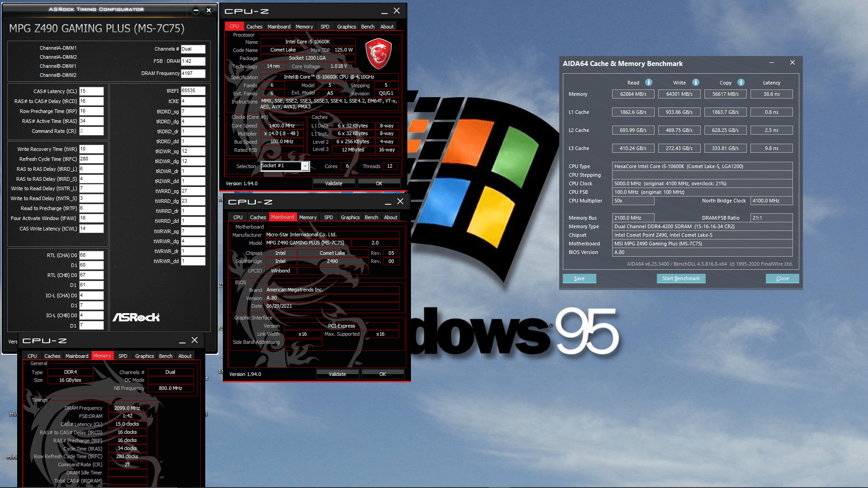Switch to Caches tab in top CPU-Z window

tap(254, 27)
